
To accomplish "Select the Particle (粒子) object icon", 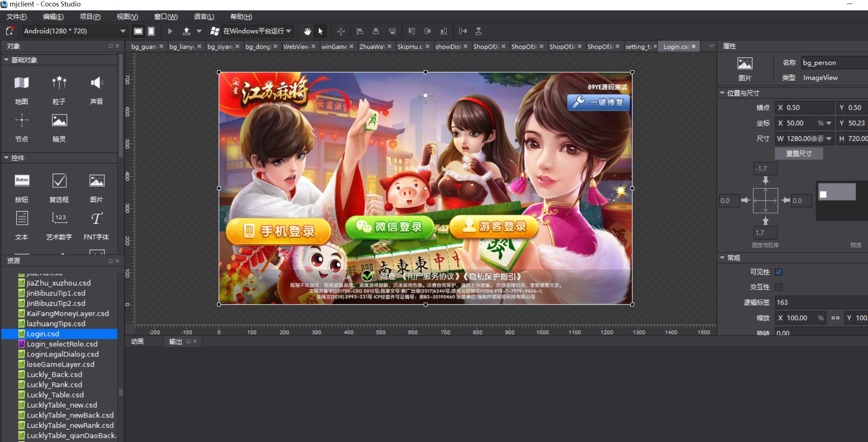I will [59, 83].
